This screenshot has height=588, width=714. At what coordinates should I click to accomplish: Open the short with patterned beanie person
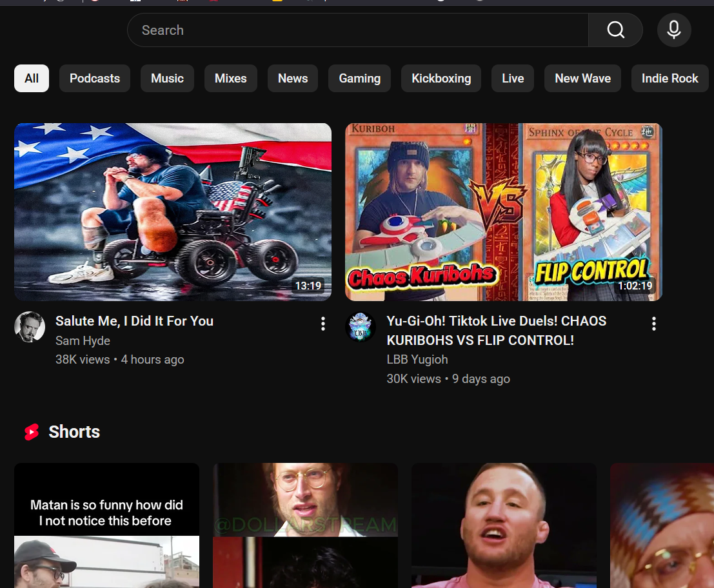coord(662,525)
